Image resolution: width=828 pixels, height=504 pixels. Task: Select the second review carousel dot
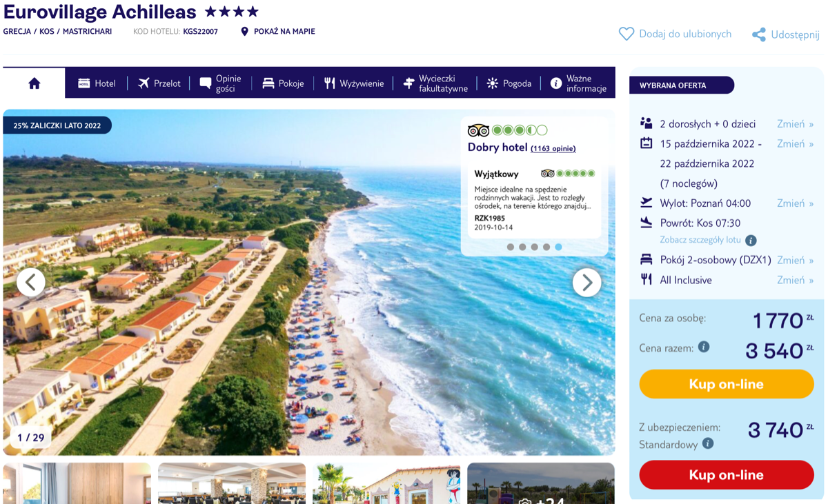(522, 247)
